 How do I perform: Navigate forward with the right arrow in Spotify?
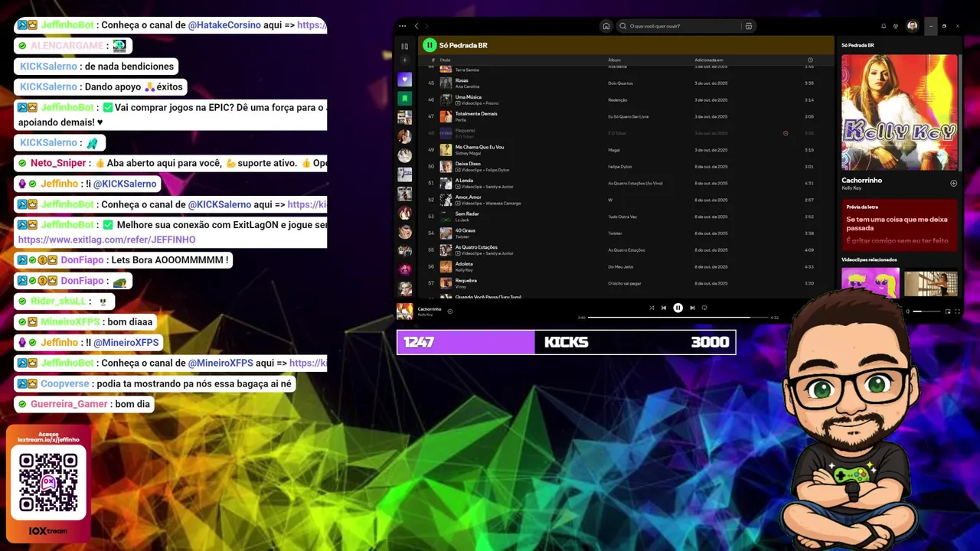426,26
